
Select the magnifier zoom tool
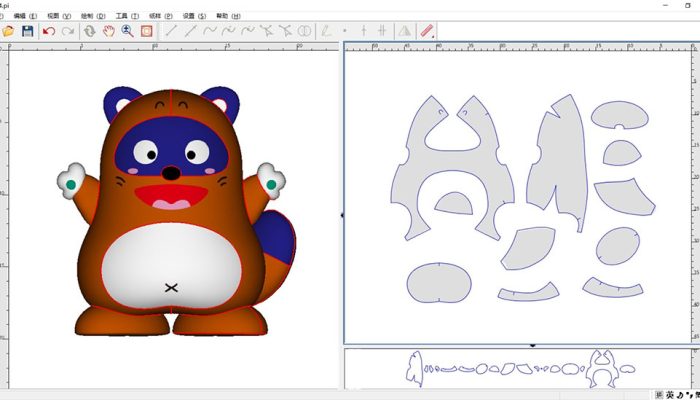128,31
